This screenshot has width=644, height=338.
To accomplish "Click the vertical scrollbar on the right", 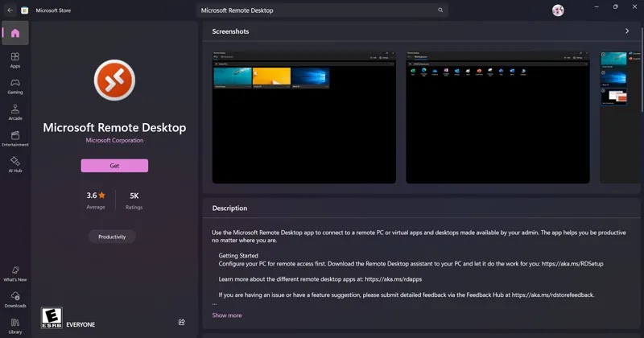I will 642,68.
